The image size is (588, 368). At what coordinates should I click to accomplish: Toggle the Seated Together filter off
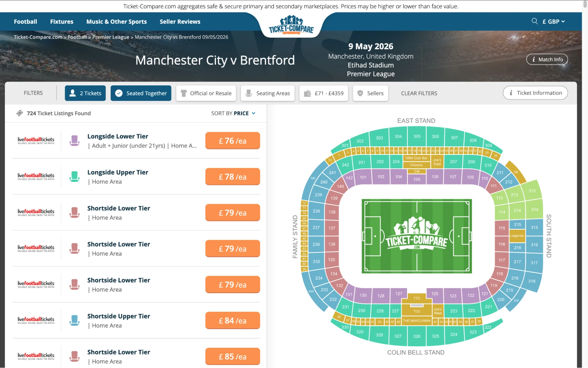click(x=141, y=93)
